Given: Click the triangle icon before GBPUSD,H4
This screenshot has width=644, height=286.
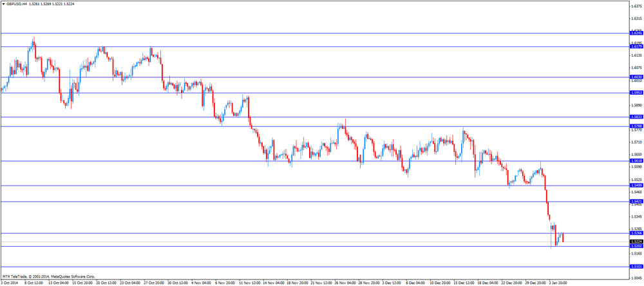Looking at the screenshot, I should pos(4,3).
